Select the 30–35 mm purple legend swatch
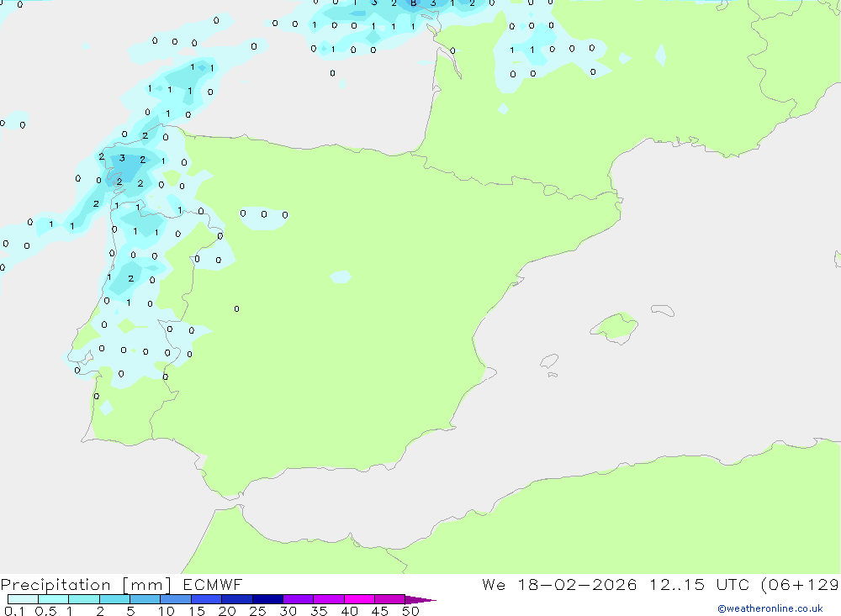Screen dimensions: 841x616 (x=299, y=599)
